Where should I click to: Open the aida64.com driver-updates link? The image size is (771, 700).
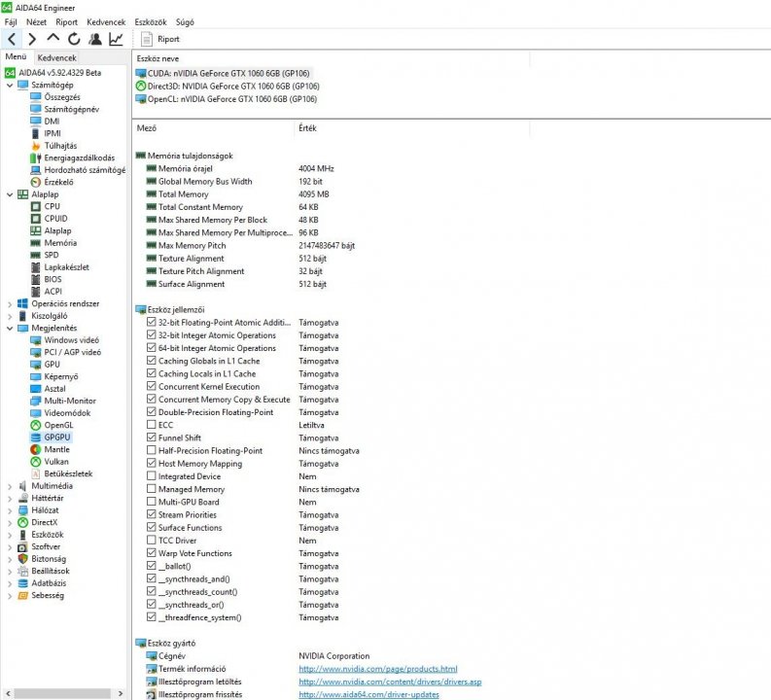click(368, 694)
